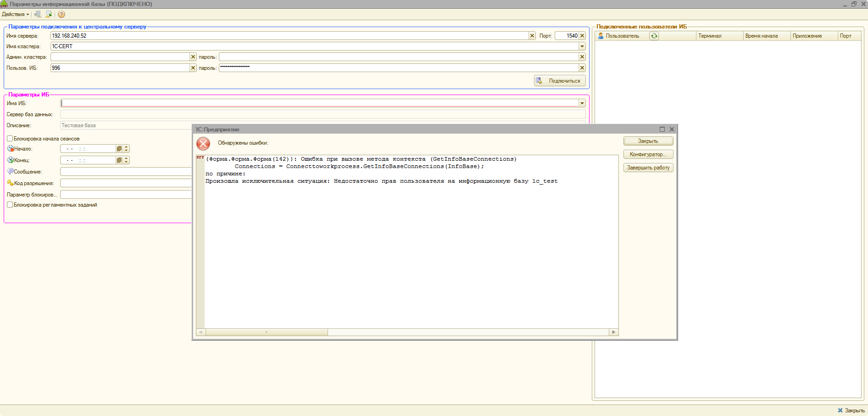Click the Код разрешения input field

pos(126,183)
